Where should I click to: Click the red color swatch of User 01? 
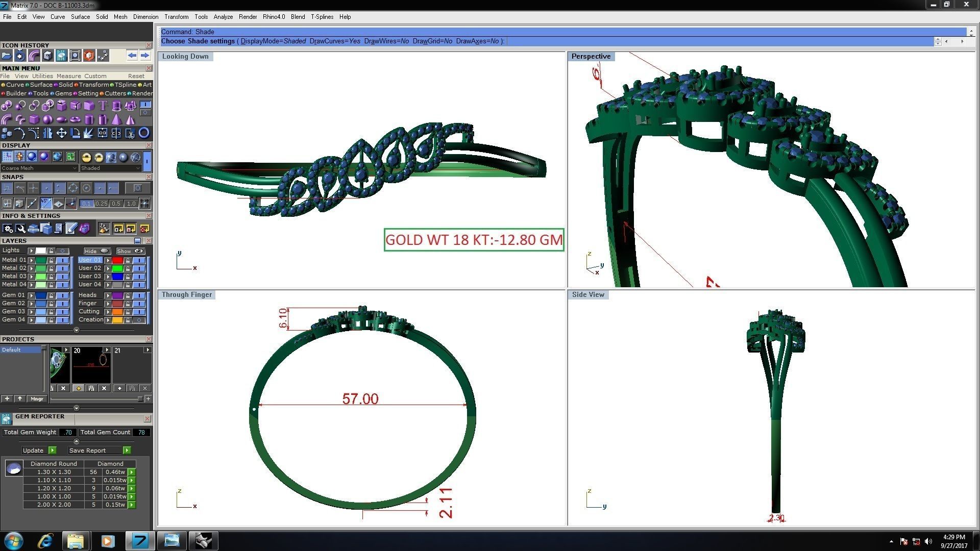click(117, 260)
